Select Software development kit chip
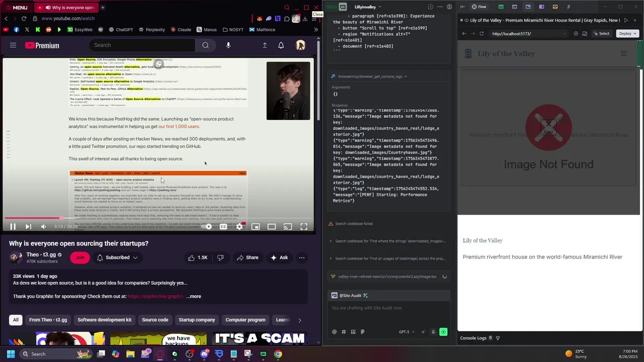This screenshot has width=644, height=362. pyautogui.click(x=104, y=320)
